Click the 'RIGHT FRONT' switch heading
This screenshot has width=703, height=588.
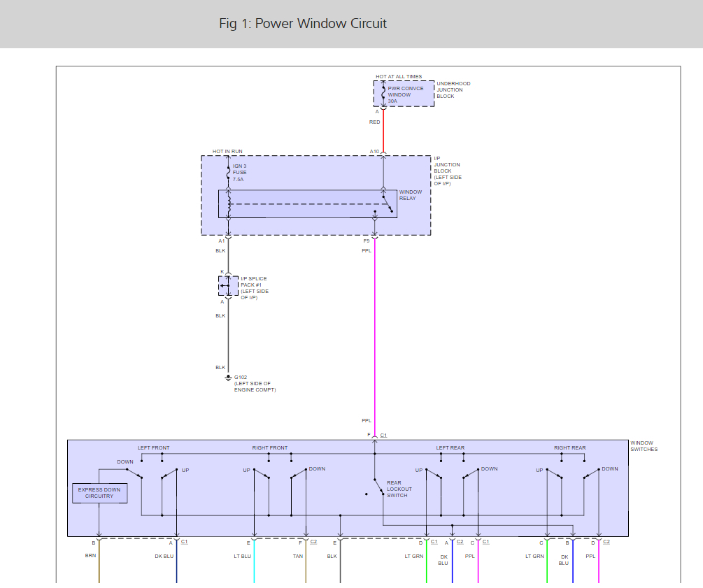click(x=269, y=447)
